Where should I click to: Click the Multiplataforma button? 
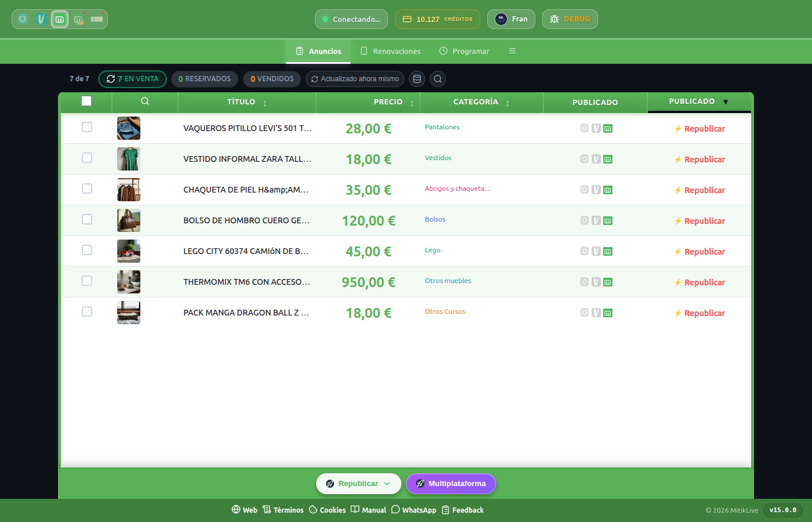point(451,484)
